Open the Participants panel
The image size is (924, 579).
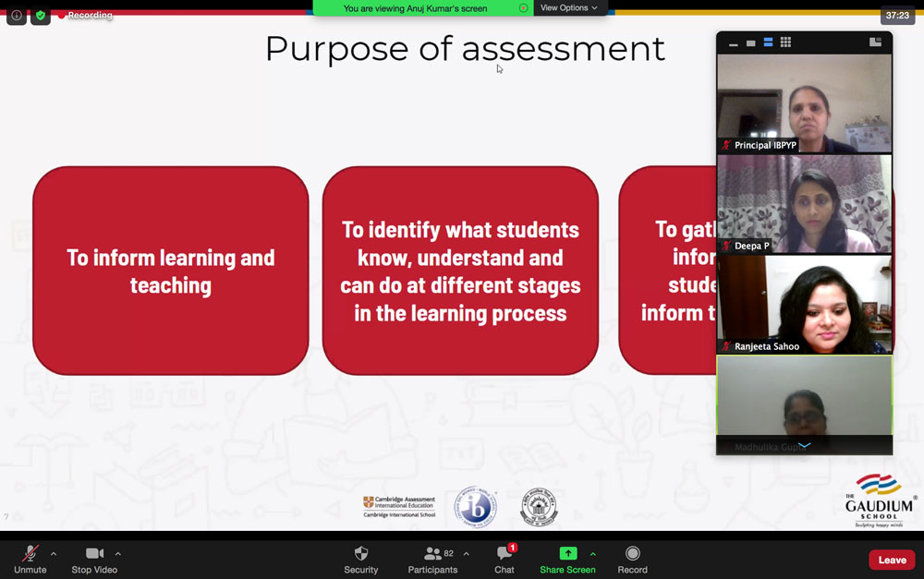coord(432,559)
